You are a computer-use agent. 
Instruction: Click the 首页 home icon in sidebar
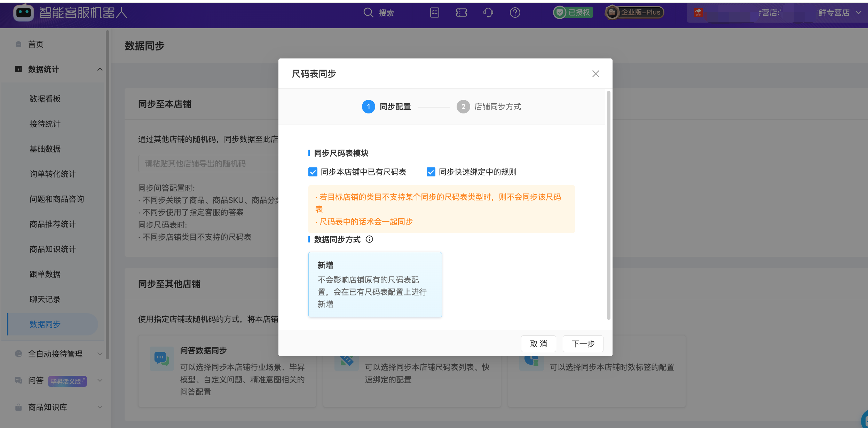tap(18, 44)
